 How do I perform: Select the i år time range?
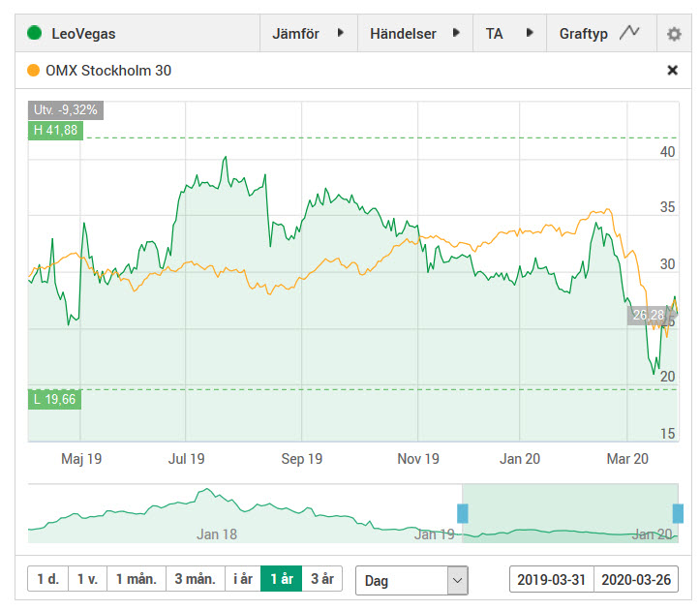(x=243, y=579)
